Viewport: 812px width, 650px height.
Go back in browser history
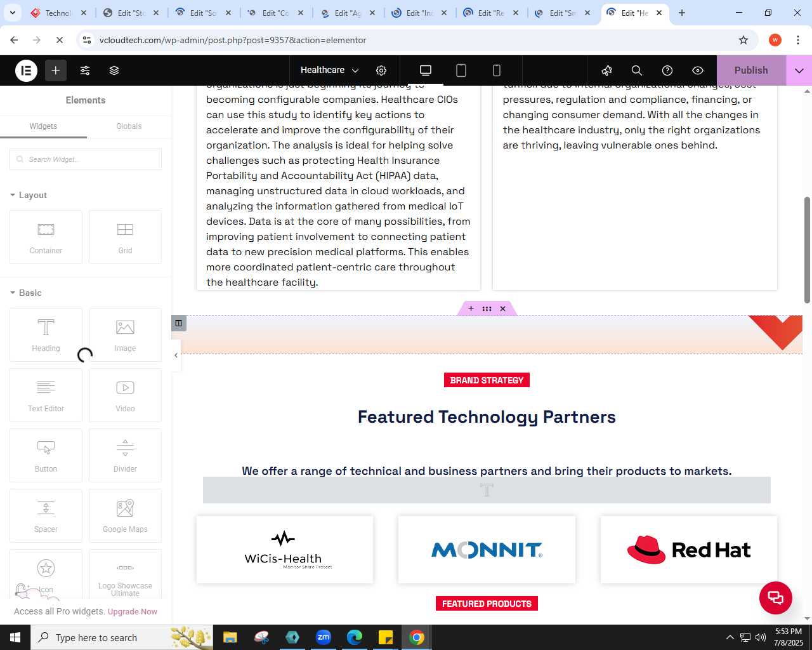click(x=14, y=40)
